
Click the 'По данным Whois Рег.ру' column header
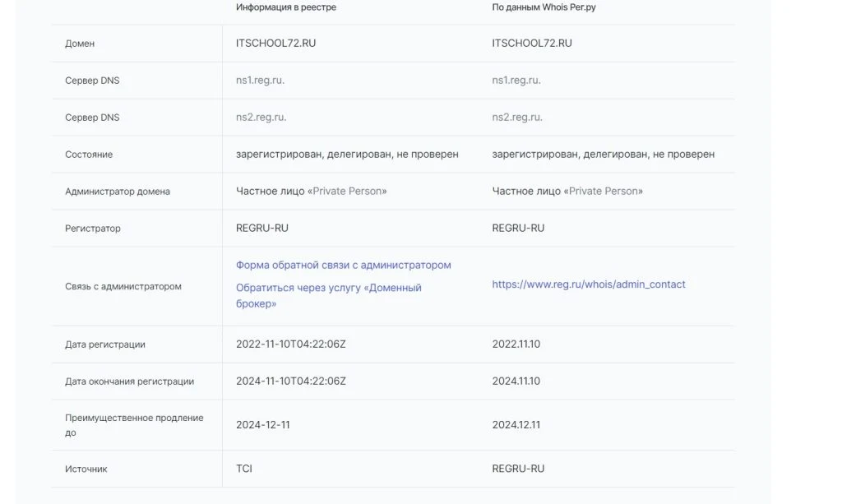click(544, 7)
